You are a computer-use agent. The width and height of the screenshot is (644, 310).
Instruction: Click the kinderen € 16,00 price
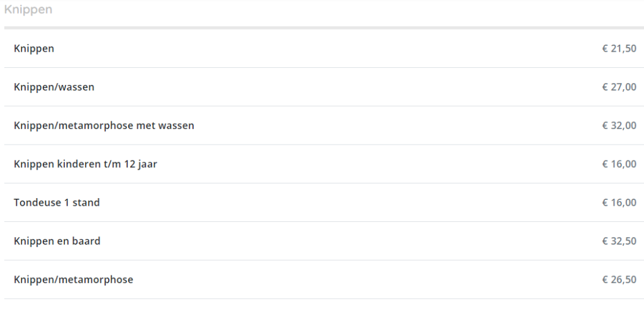(x=619, y=164)
